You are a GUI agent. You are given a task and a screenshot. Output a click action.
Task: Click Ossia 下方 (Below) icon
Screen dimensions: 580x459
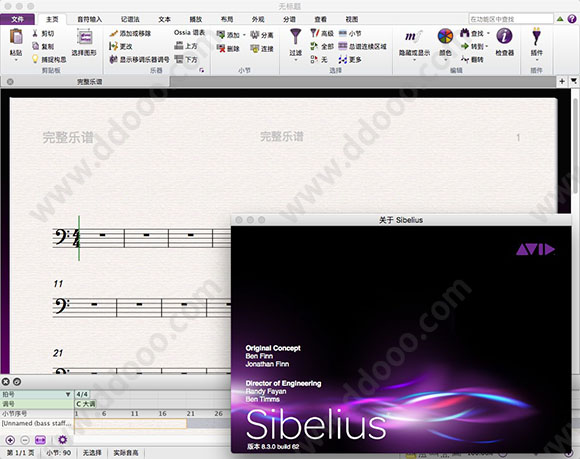coord(179,59)
